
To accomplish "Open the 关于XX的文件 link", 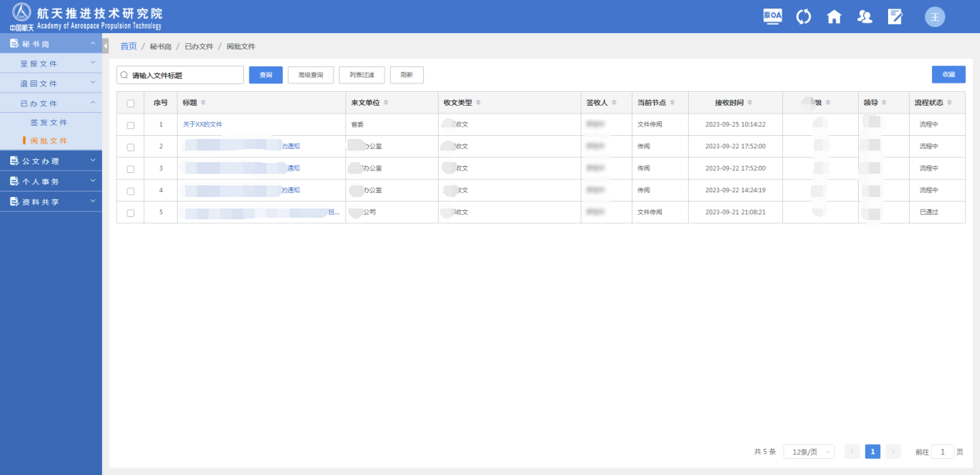I will point(202,124).
